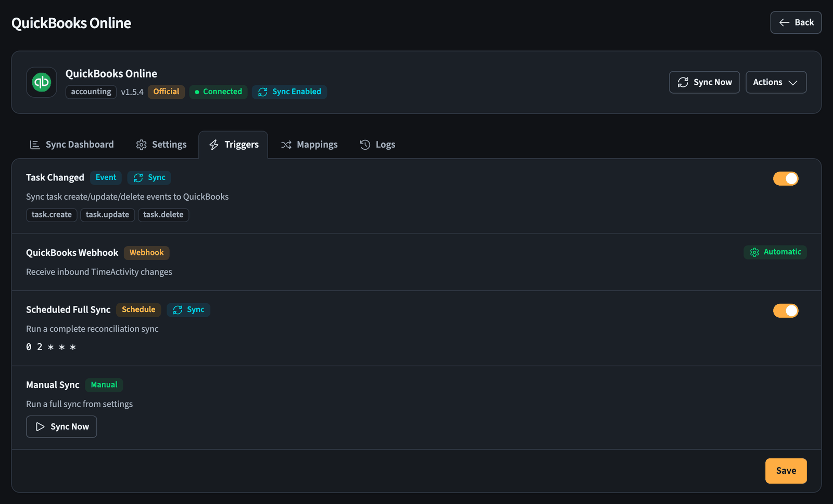This screenshot has height=504, width=833.
Task: Disable the Task Changed trigger toggle
Action: (x=786, y=178)
